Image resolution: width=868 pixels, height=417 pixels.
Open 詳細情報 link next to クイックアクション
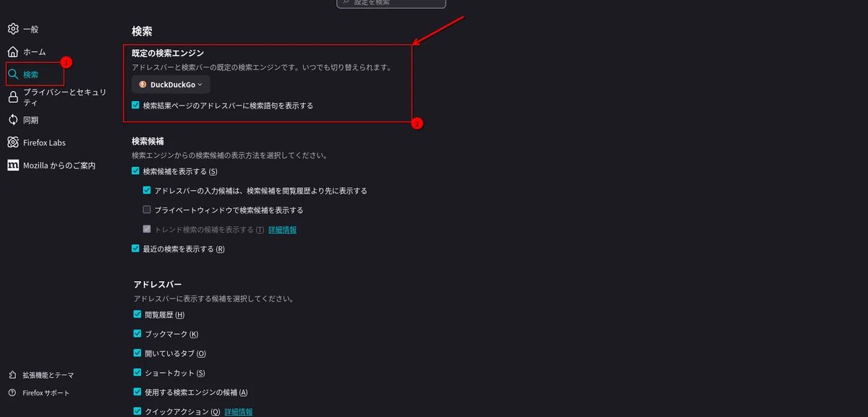tap(239, 412)
